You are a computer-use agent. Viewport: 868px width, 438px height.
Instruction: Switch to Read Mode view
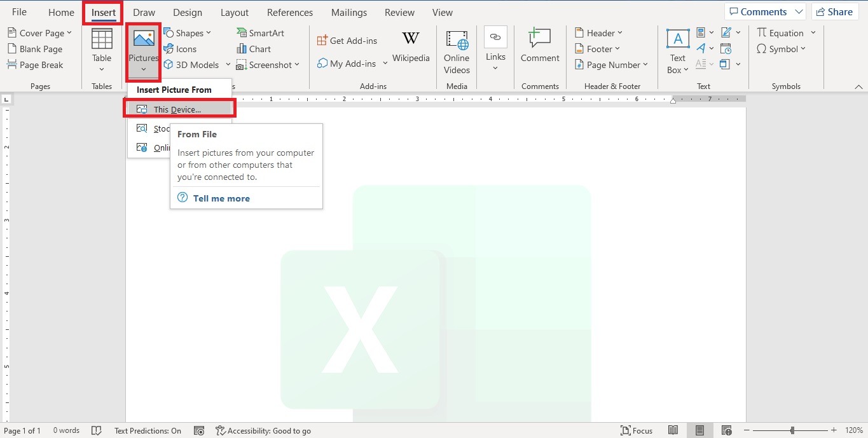tap(673, 430)
